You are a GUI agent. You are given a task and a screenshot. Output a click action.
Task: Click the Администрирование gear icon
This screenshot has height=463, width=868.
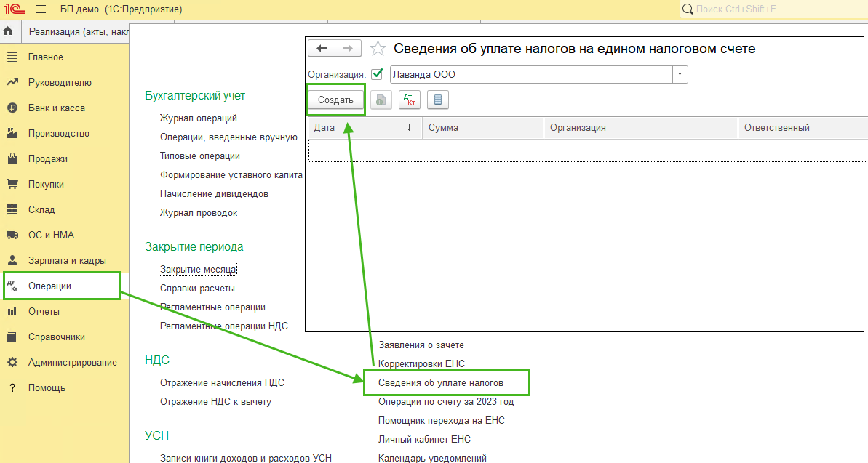point(12,362)
